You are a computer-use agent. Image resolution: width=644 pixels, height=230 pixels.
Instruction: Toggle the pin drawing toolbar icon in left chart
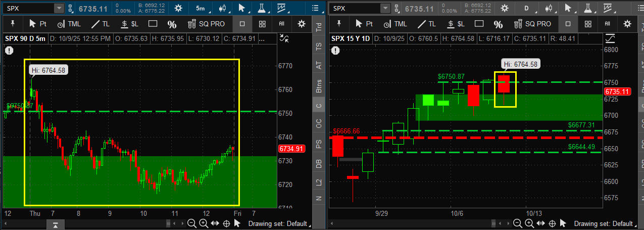pos(12,24)
